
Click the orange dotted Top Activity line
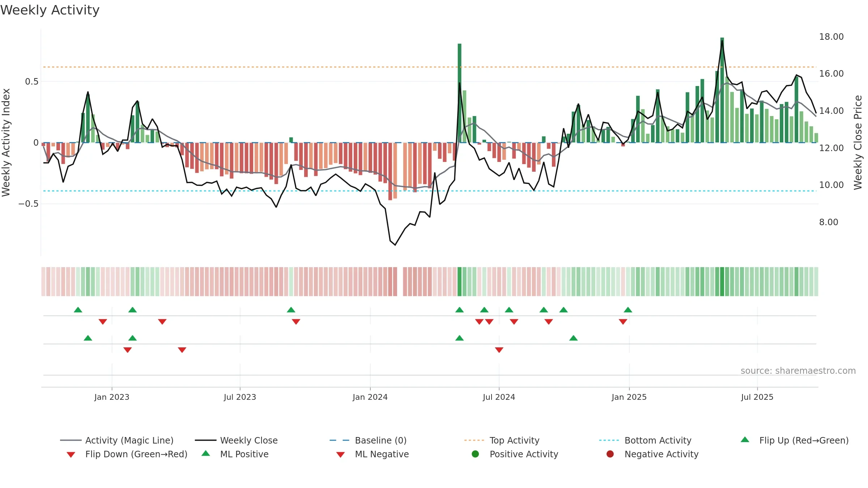pos(429,67)
